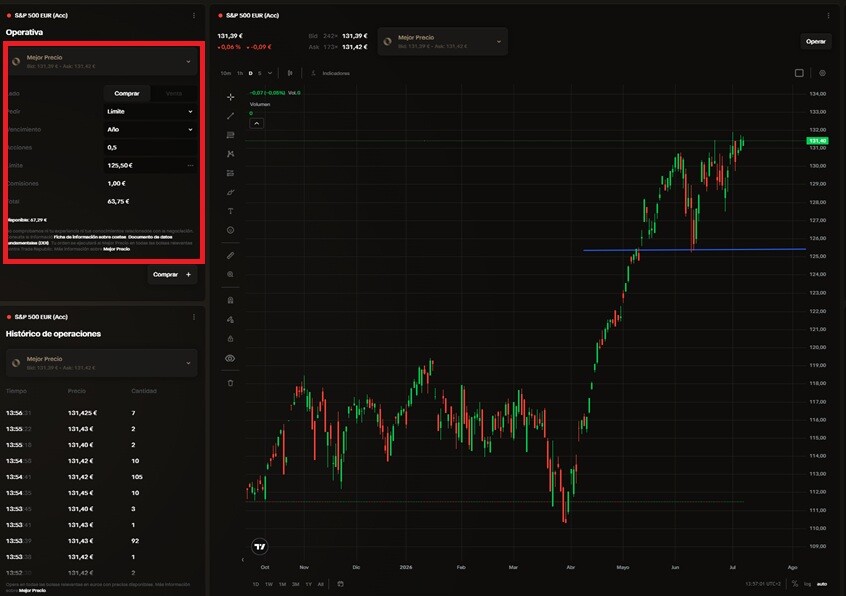The image size is (846, 596).
Task: Set chart range to 1Y
Action: point(309,584)
